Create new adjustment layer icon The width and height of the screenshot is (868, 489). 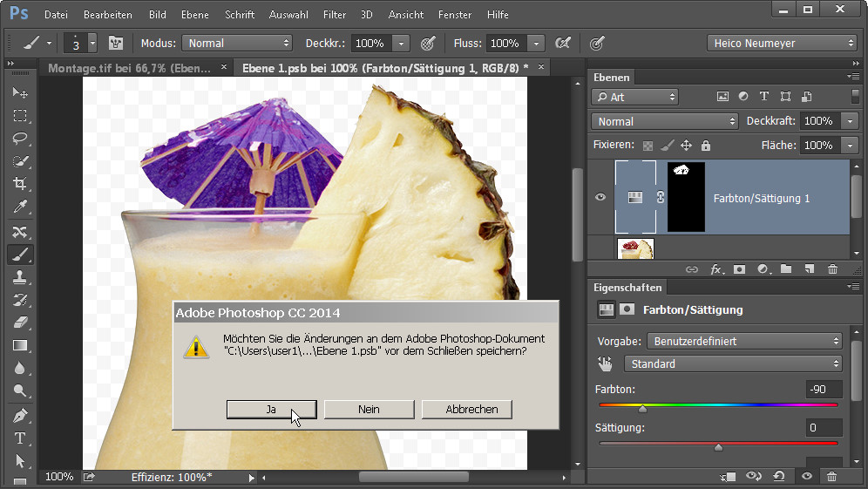(x=763, y=269)
